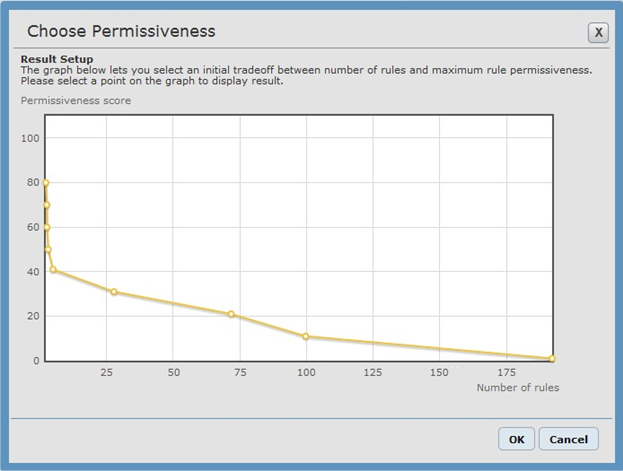The image size is (623, 471).
Task: Click the "Permissiveness score" axis label
Action: [x=76, y=100]
